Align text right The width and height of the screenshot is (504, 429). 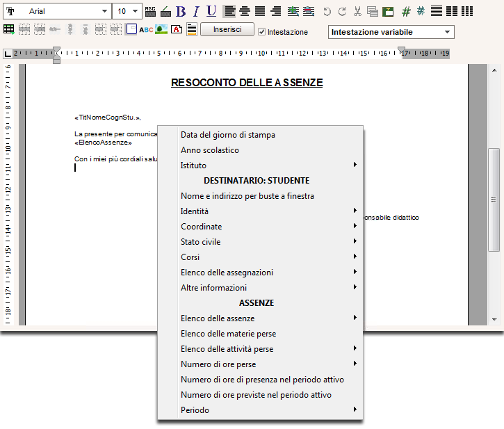pos(275,11)
